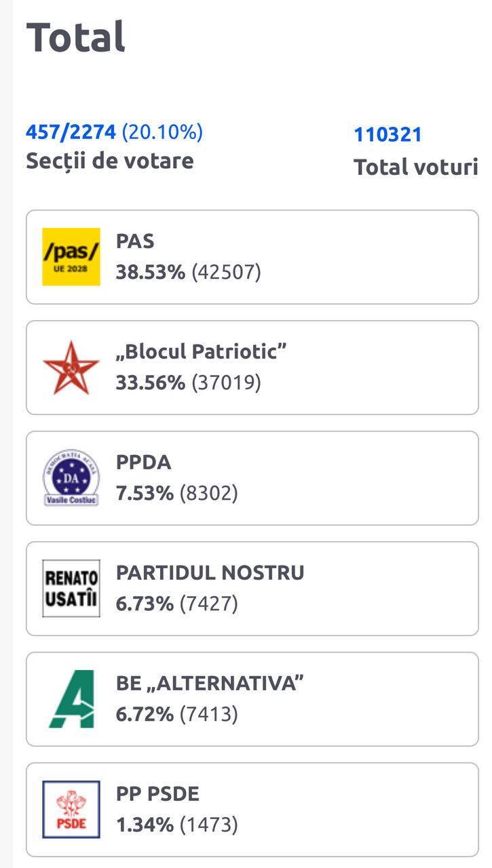Open the 457/2274 polling stations link
The image size is (492, 868).
(x=71, y=132)
